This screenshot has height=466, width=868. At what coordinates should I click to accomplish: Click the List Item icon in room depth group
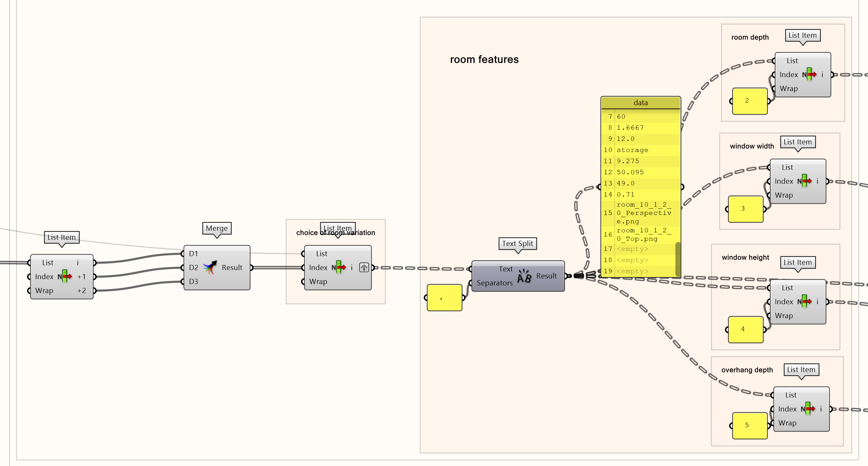(x=809, y=75)
